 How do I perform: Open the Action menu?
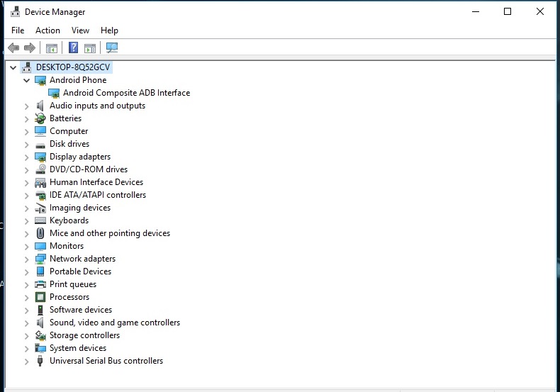click(x=47, y=30)
